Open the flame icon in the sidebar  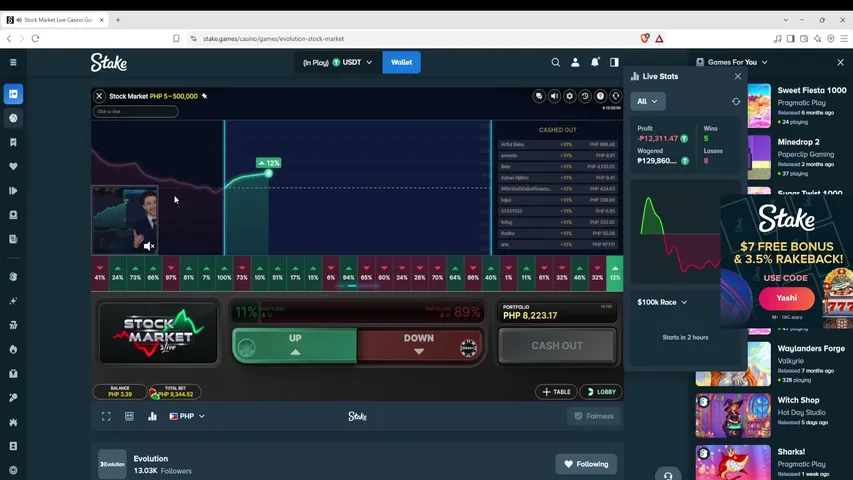(13, 349)
